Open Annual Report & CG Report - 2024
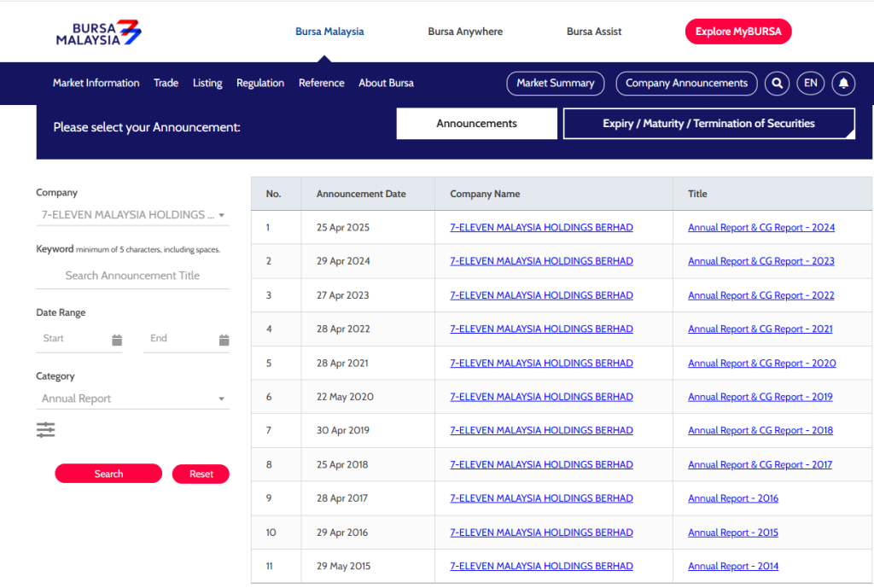The image size is (874, 588). pos(760,227)
